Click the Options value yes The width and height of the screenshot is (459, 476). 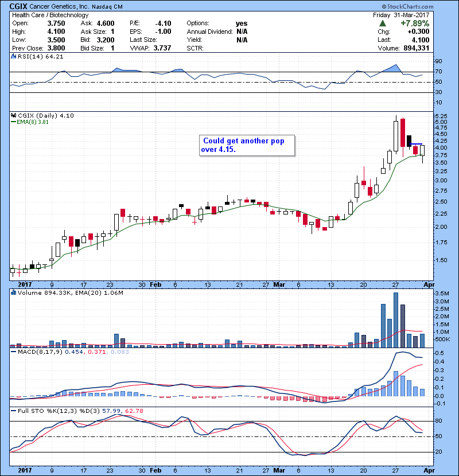[x=242, y=24]
